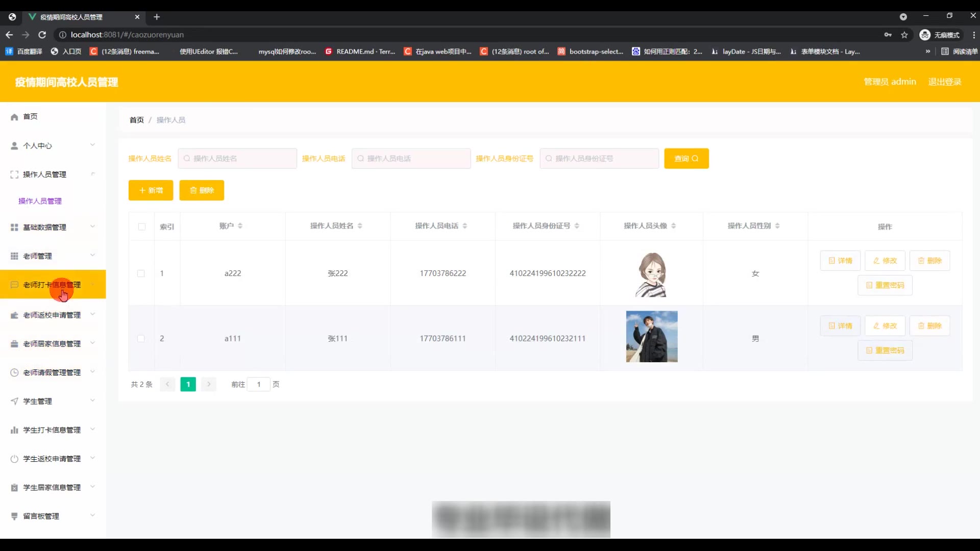Click the 学生返校申请管理 power icon
Viewport: 980px width, 551px height.
point(14,459)
